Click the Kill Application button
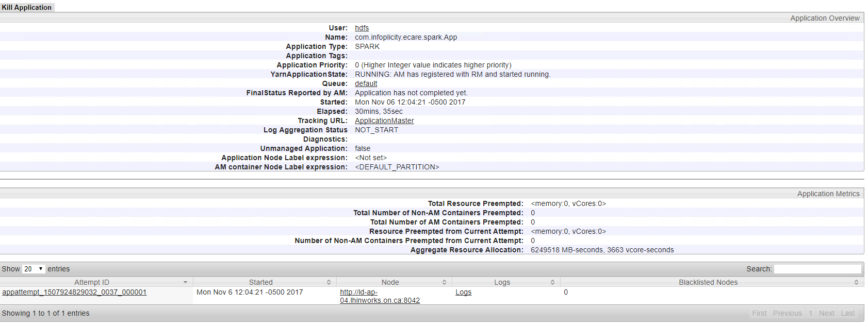The image size is (868, 327). 27,7
